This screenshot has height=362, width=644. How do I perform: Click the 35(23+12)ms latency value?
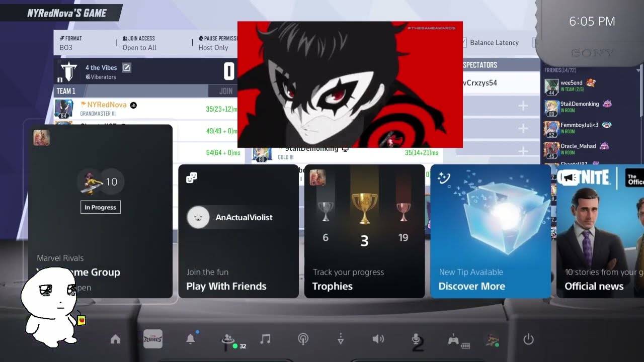[221, 109]
